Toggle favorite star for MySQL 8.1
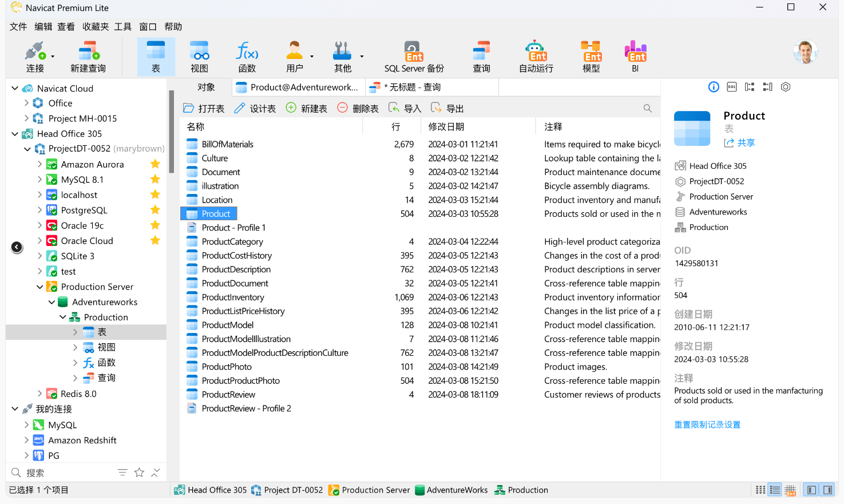 (155, 180)
